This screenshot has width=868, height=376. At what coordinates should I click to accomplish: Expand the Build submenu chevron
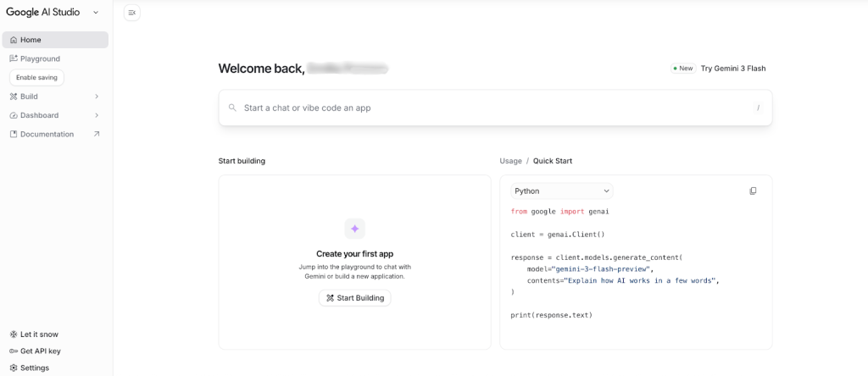[x=97, y=97]
